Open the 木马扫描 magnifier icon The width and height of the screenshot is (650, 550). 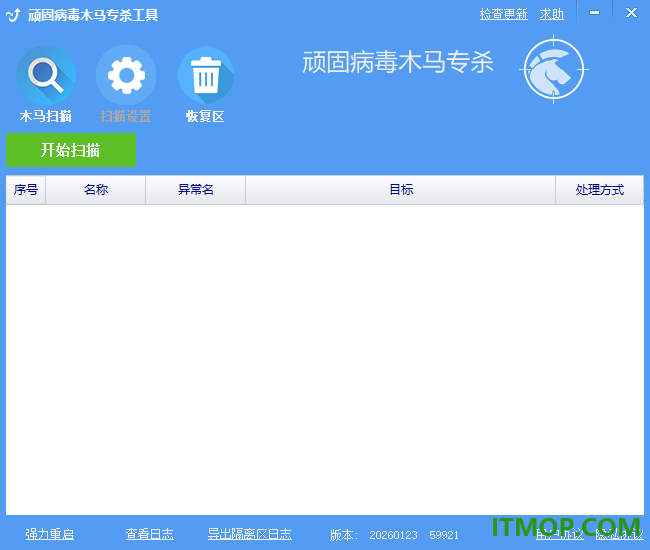point(46,75)
